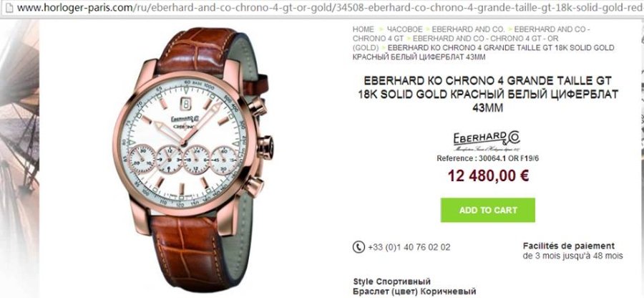Image resolution: width=644 pixels, height=298 pixels.
Task: Open the ЧАСОВОЕ breadcrumb category
Action: point(404,29)
